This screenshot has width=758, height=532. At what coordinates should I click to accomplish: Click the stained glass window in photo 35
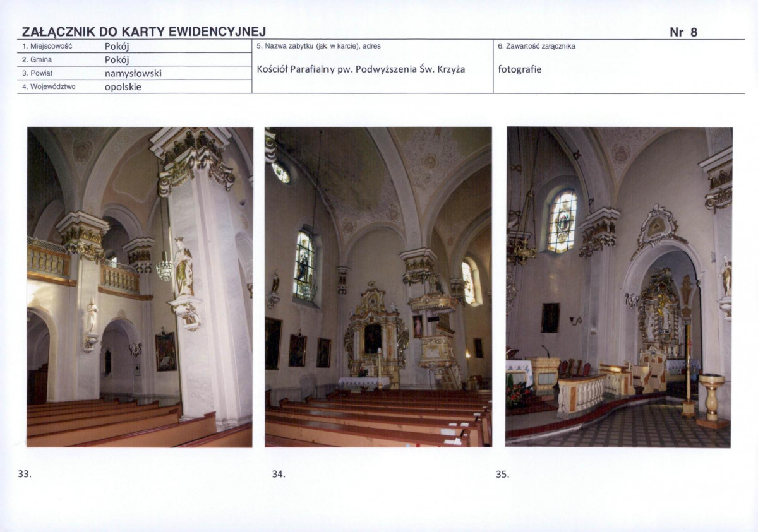(562, 222)
